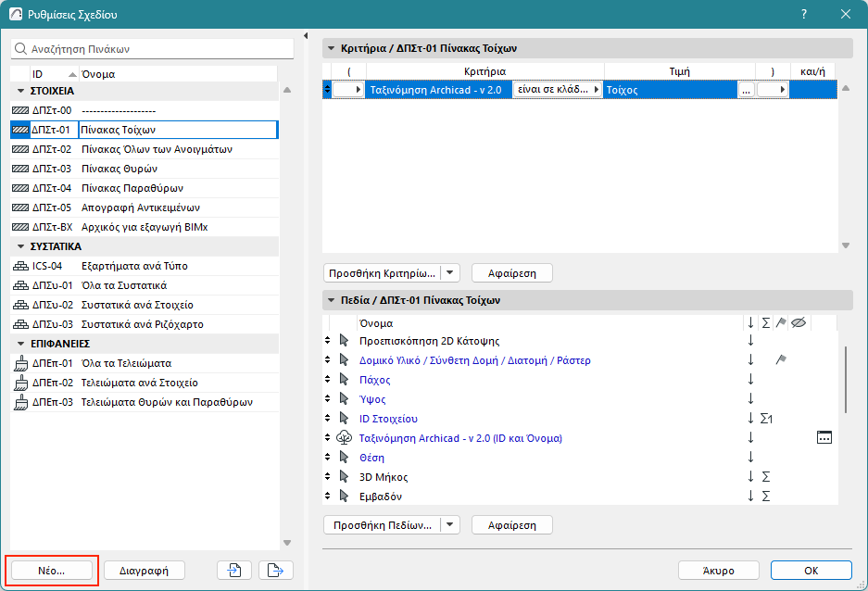Click the import scheme icon button
This screenshot has width=868, height=591.
click(234, 570)
